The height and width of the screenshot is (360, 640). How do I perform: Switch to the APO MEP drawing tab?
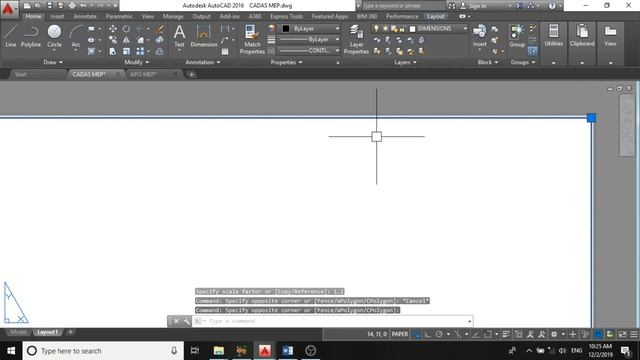(x=143, y=74)
